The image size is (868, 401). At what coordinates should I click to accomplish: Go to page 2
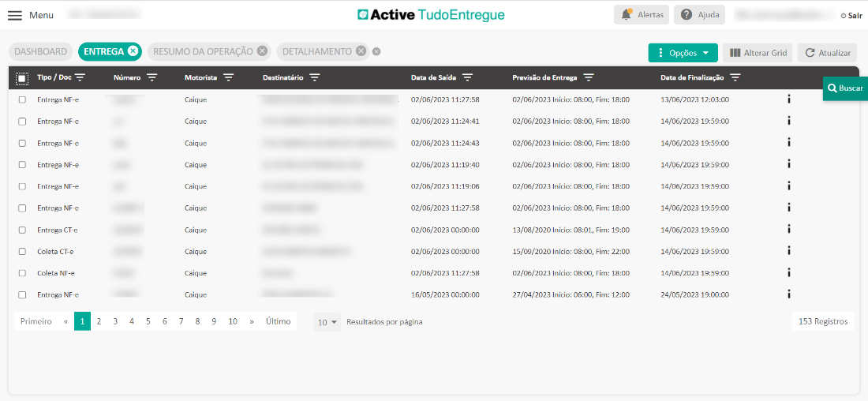coord(99,321)
